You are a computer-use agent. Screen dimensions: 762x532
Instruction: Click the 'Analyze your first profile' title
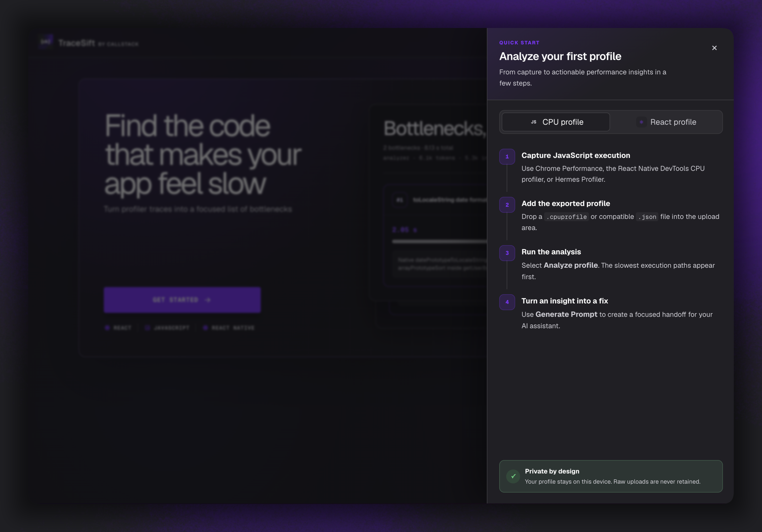tap(560, 56)
